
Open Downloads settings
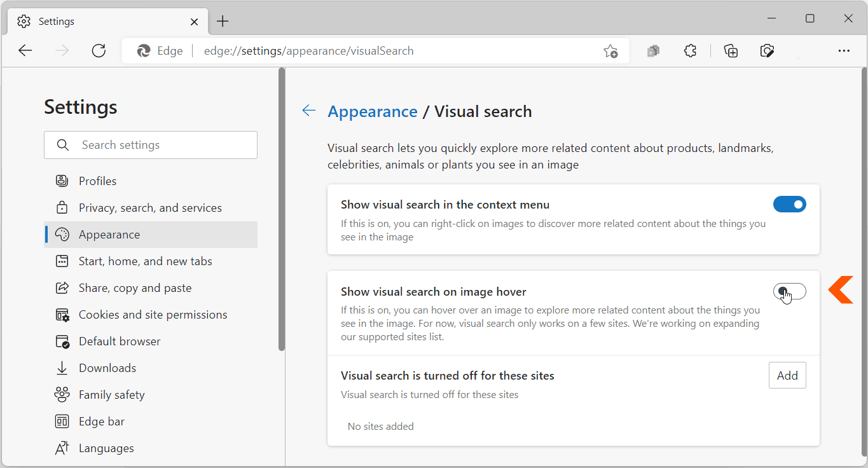(x=151, y=368)
